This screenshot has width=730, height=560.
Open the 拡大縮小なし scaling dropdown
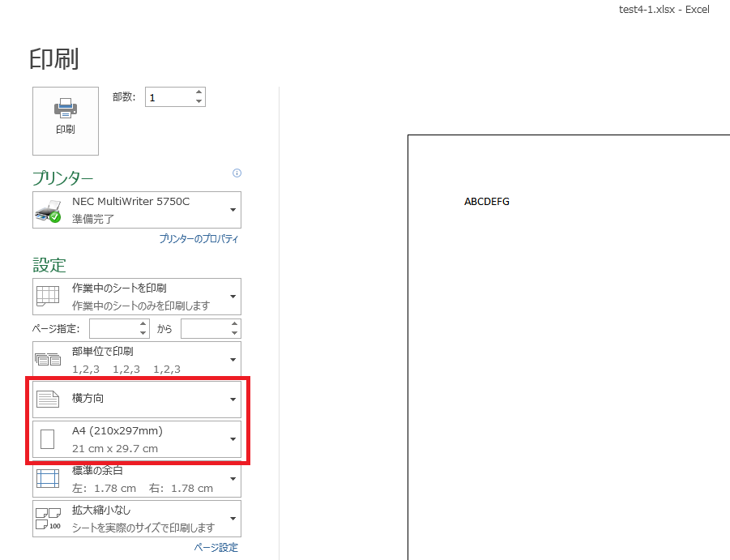click(137, 519)
